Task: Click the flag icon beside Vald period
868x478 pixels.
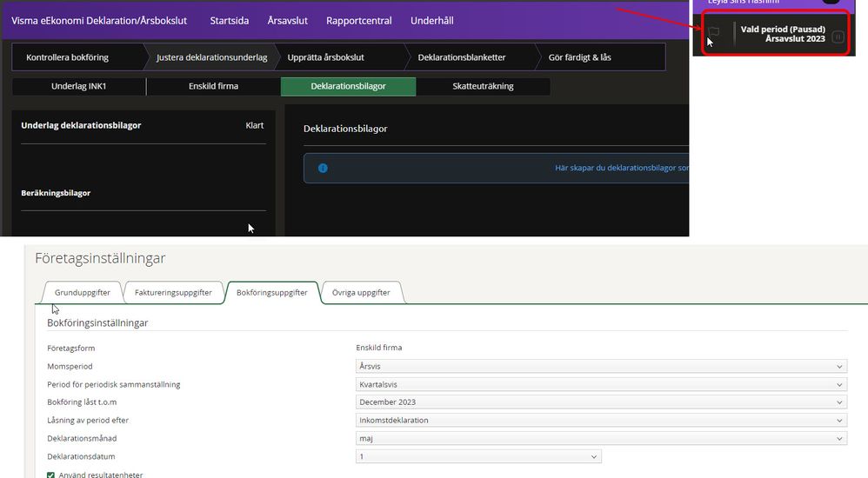Action: pyautogui.click(x=713, y=33)
